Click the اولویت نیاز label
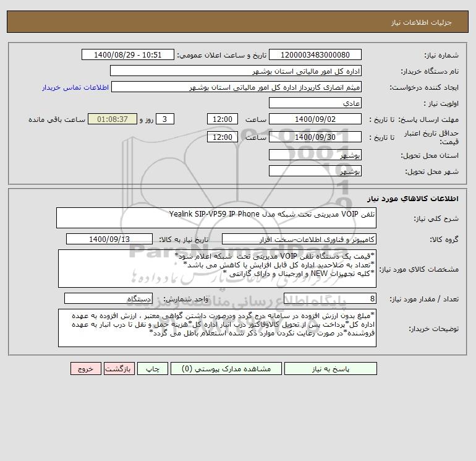Image resolution: width=476 pixels, height=461 pixels. coord(441,103)
